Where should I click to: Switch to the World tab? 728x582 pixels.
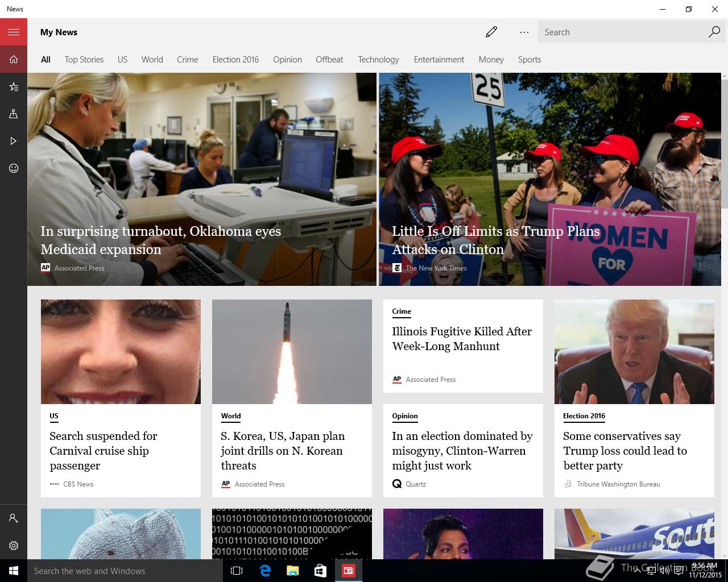[152, 59]
